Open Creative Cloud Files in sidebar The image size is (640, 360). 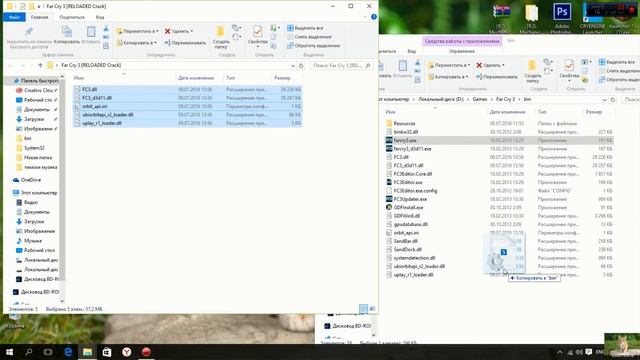click(x=36, y=90)
